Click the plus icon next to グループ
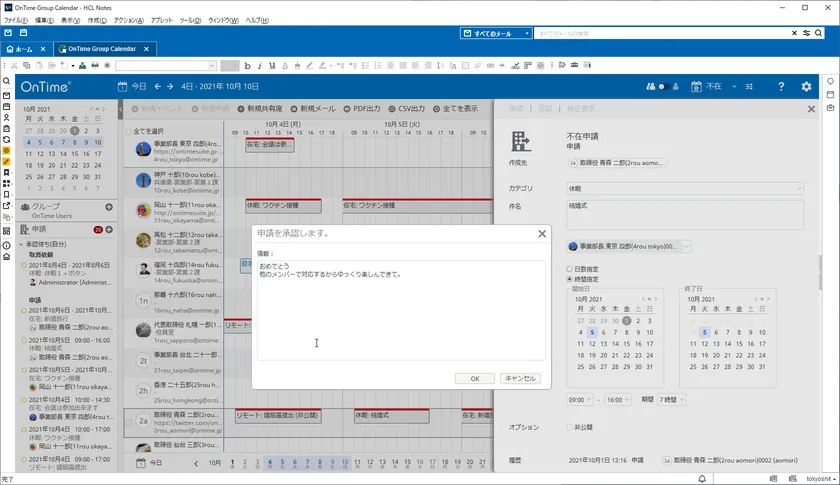840x485 pixels. pos(109,207)
